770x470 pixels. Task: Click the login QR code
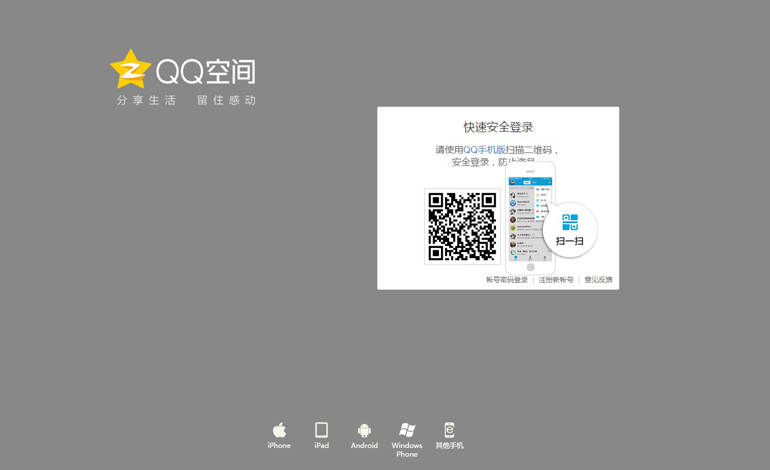click(x=462, y=226)
